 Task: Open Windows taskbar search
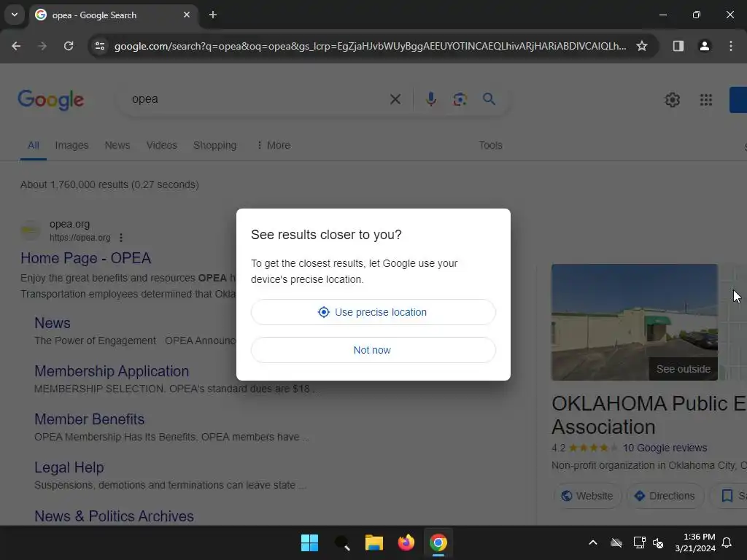342,542
